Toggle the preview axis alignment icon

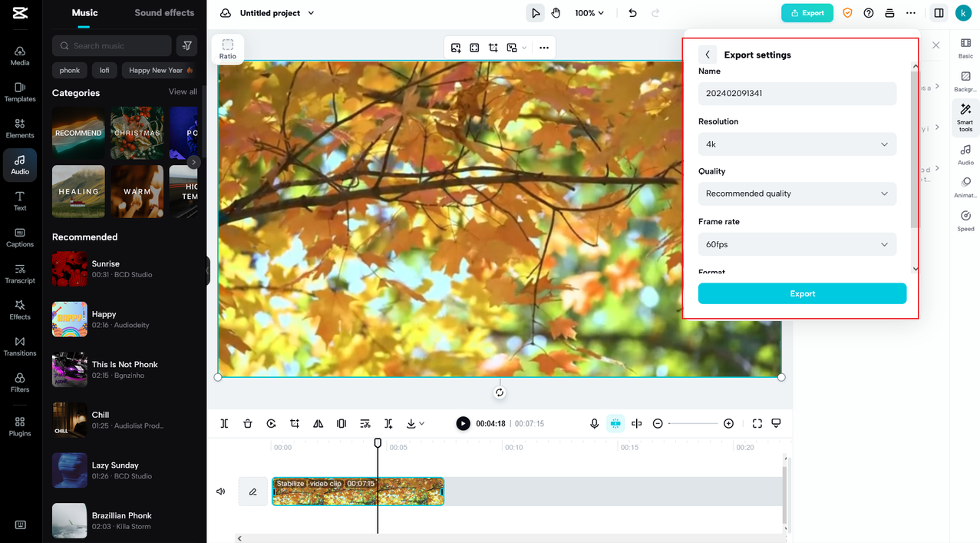[636, 423]
